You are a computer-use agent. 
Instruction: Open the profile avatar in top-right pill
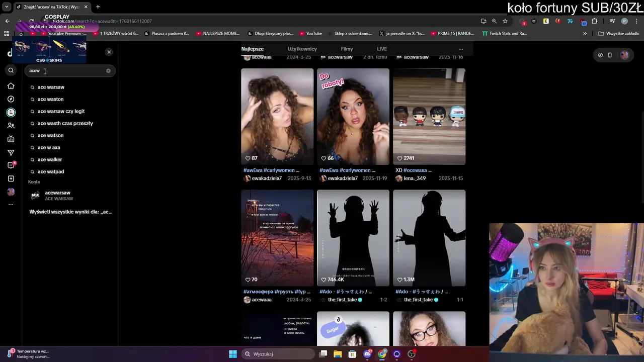tap(624, 55)
